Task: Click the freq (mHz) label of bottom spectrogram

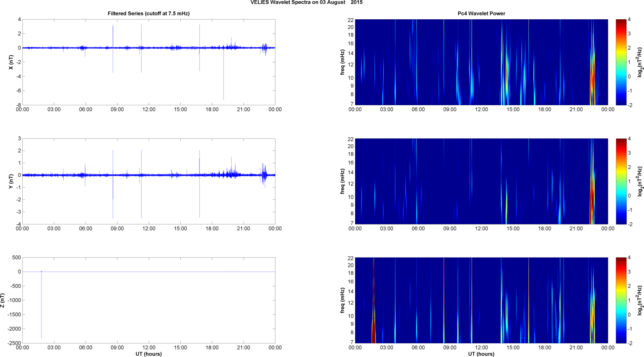Action: pos(343,300)
